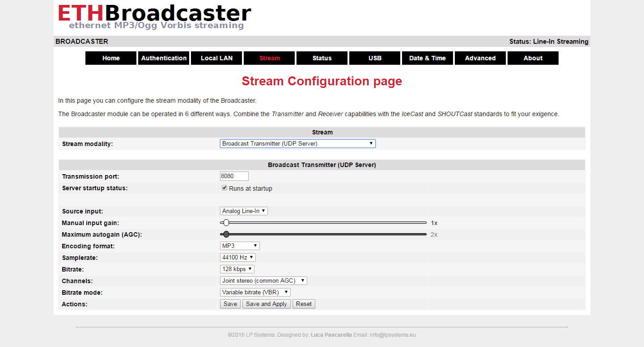The image size is (644, 347).
Task: Toggle the Runs at startup checkbox
Action: [225, 188]
